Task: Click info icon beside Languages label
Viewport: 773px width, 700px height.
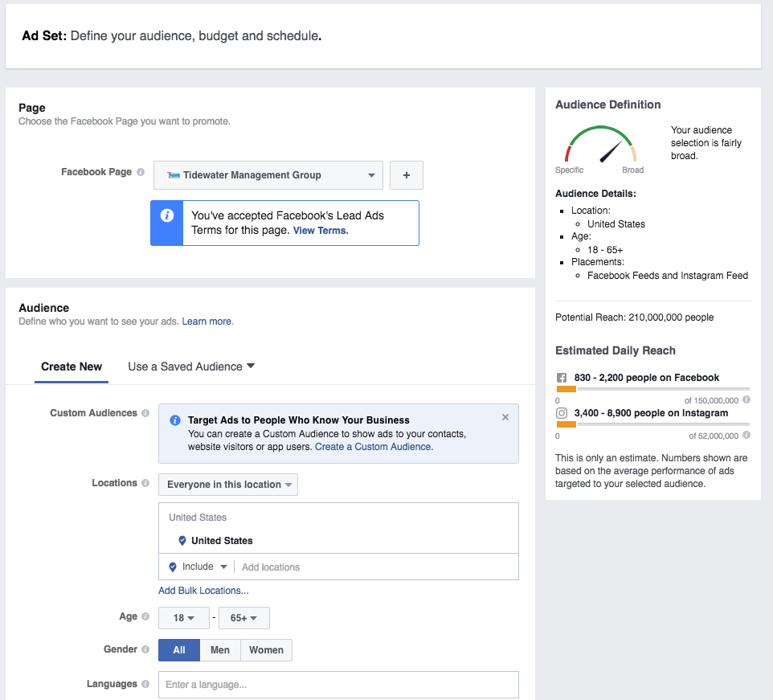Action: 145,684
